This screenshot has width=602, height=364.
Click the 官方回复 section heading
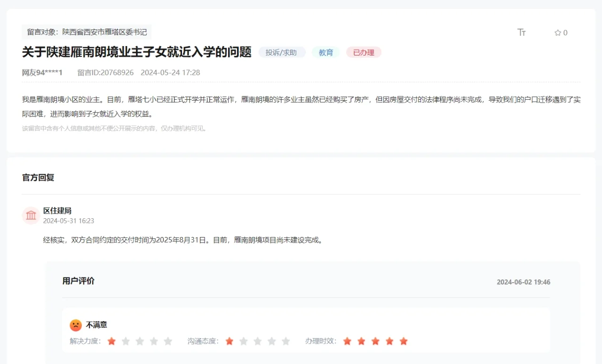pyautogui.click(x=38, y=178)
